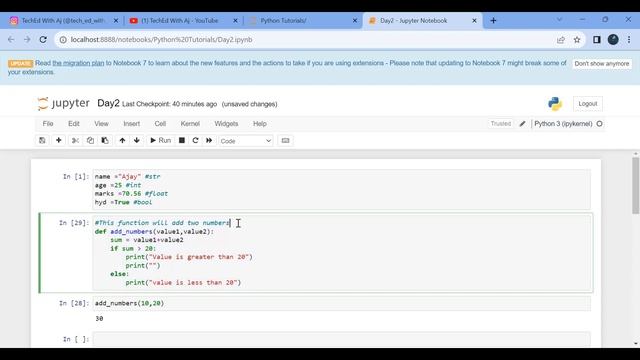
Task: Open the View menu
Action: [101, 124]
